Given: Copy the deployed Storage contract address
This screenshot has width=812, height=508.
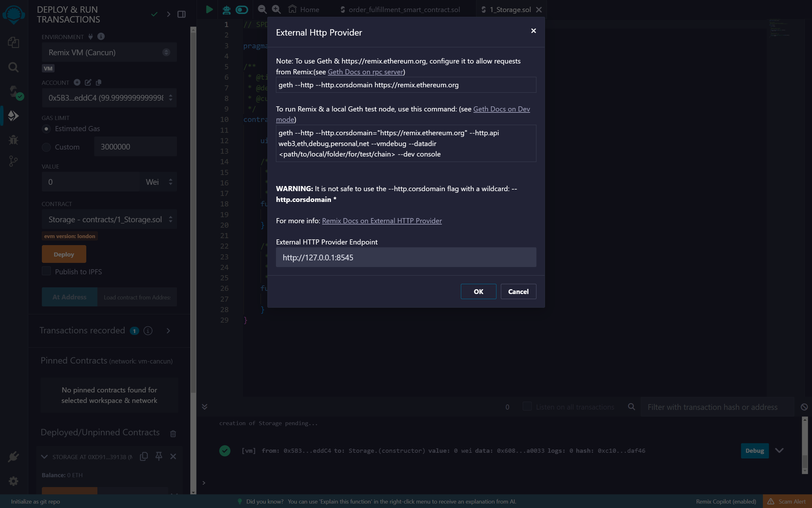Looking at the screenshot, I should [x=144, y=456].
